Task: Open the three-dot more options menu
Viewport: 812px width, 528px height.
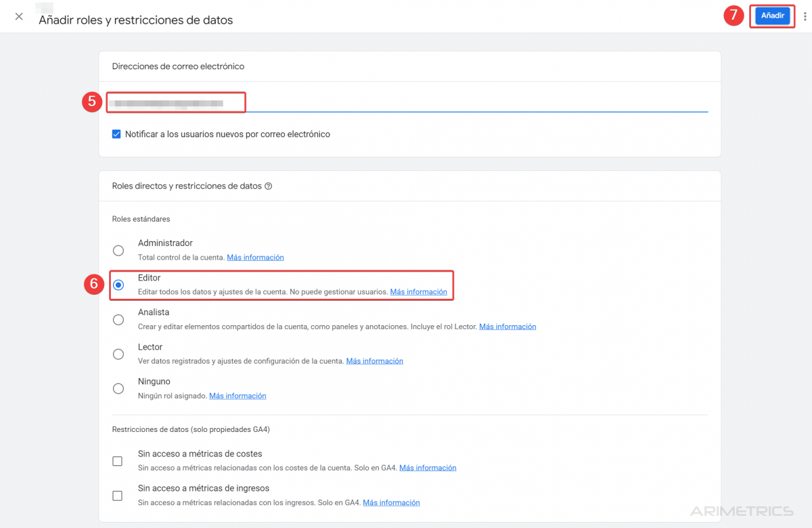Action: click(805, 17)
